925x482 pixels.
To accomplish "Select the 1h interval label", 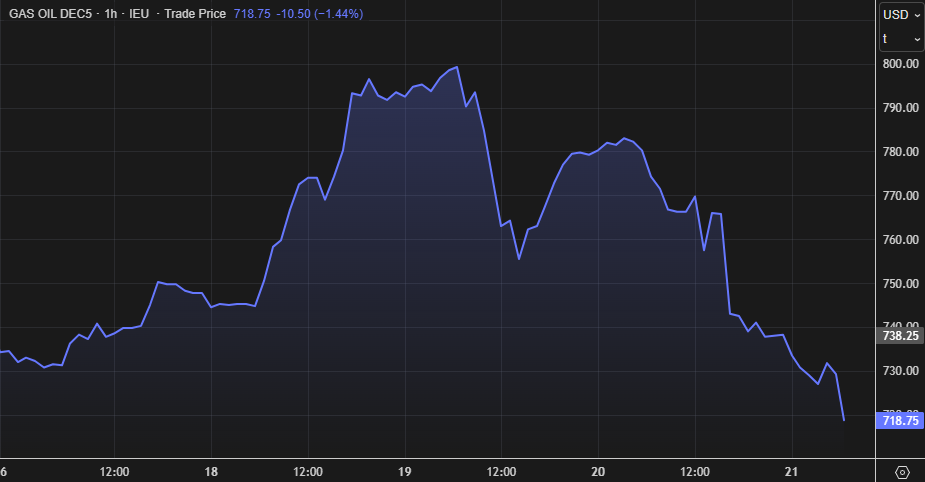I will pyautogui.click(x=110, y=15).
